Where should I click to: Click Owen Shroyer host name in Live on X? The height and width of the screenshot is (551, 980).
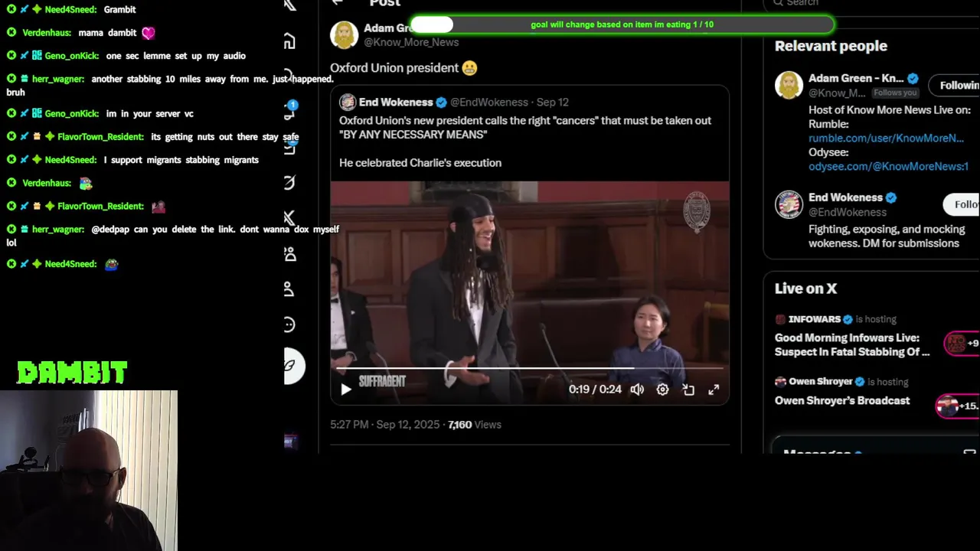(820, 381)
